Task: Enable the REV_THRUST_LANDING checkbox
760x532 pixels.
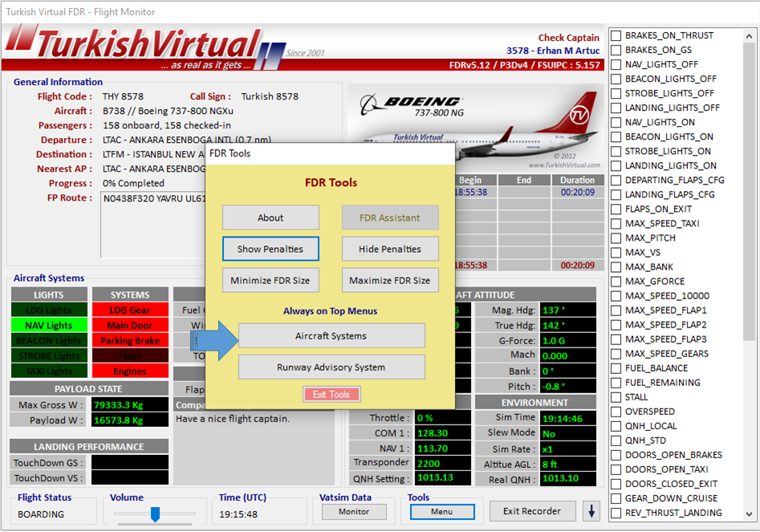Action: pyautogui.click(x=616, y=513)
